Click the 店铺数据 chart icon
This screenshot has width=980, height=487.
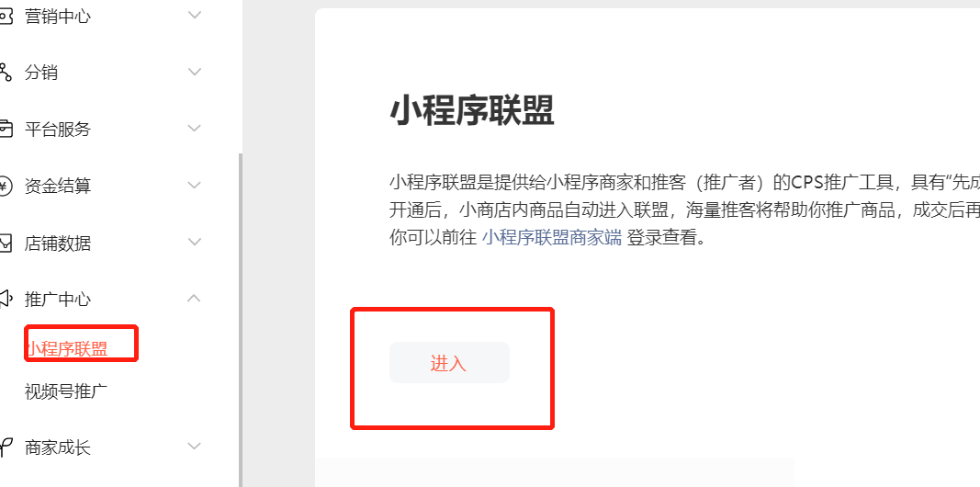tap(5, 243)
